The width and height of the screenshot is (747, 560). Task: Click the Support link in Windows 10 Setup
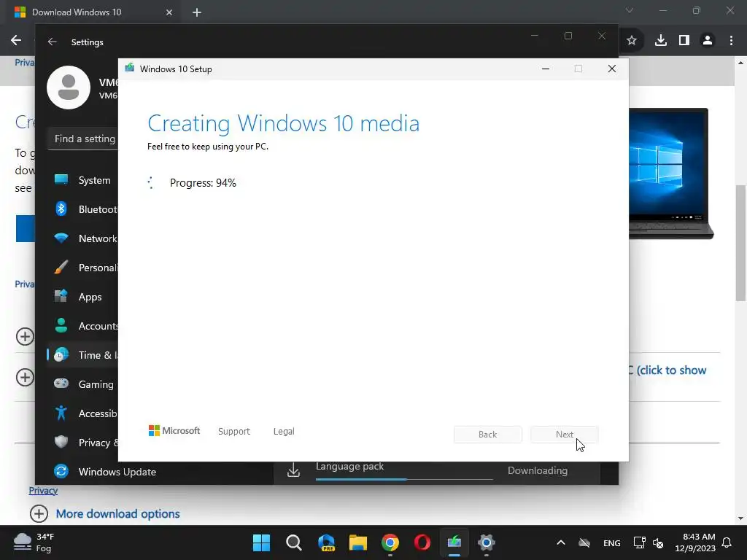(234, 432)
